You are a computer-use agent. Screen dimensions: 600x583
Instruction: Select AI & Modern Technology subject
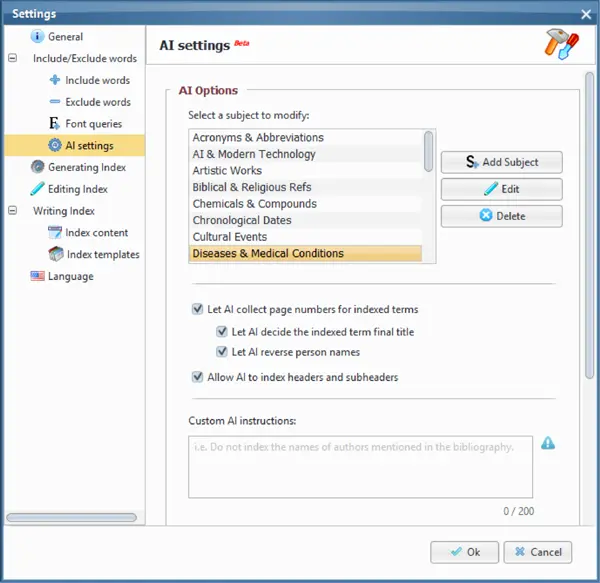click(x=306, y=154)
